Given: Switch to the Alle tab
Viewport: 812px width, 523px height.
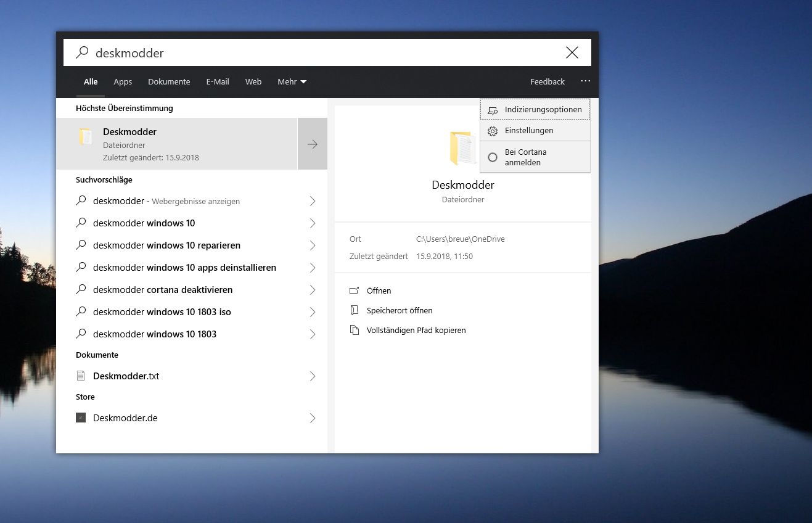Looking at the screenshot, I should click(91, 81).
